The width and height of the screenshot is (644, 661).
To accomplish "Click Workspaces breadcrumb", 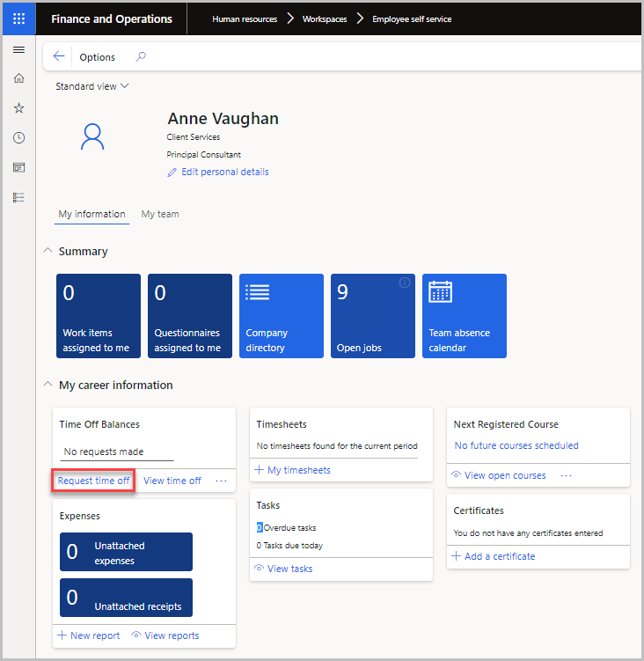I will pos(325,19).
